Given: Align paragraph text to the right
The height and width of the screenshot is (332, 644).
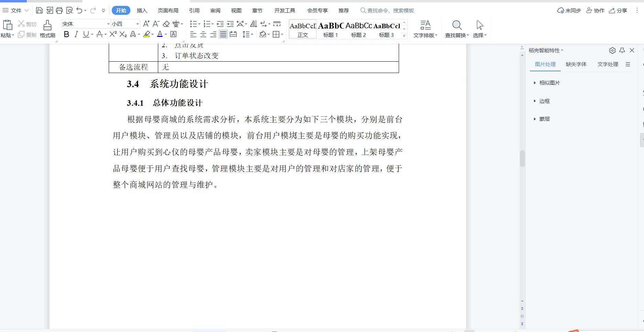Looking at the screenshot, I should click(213, 34).
